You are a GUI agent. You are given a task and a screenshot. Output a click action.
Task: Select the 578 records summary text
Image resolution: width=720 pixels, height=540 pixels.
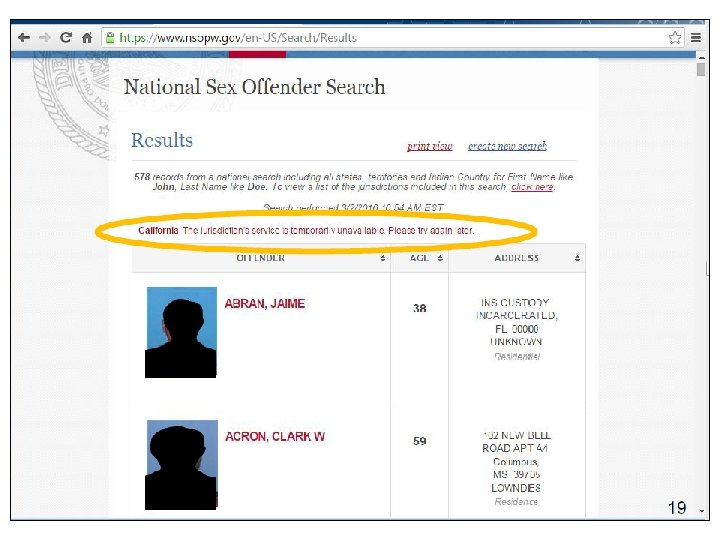pyautogui.click(x=354, y=182)
